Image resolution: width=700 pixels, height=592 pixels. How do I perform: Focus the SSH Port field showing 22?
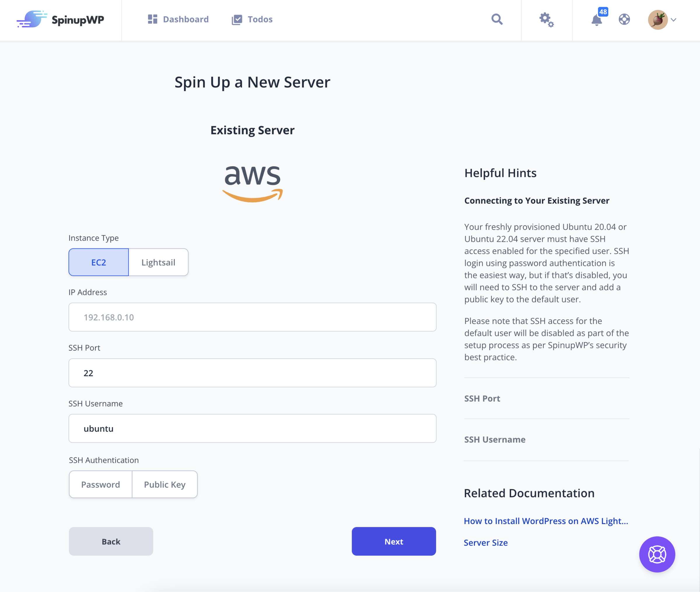(x=252, y=373)
